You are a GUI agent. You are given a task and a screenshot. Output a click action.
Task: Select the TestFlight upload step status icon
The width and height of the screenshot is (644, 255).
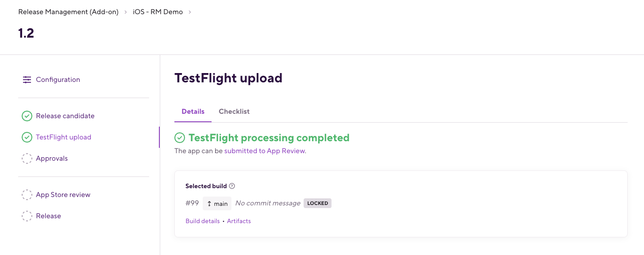[27, 137]
